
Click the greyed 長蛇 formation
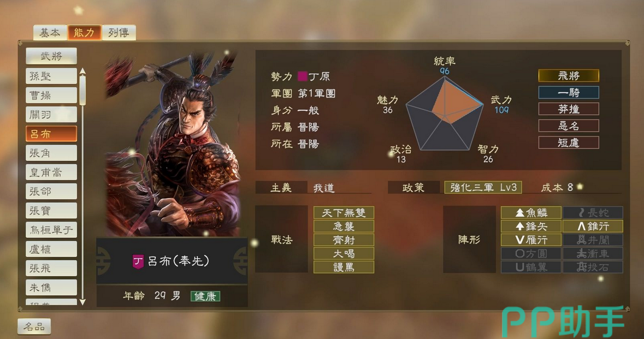point(593,213)
